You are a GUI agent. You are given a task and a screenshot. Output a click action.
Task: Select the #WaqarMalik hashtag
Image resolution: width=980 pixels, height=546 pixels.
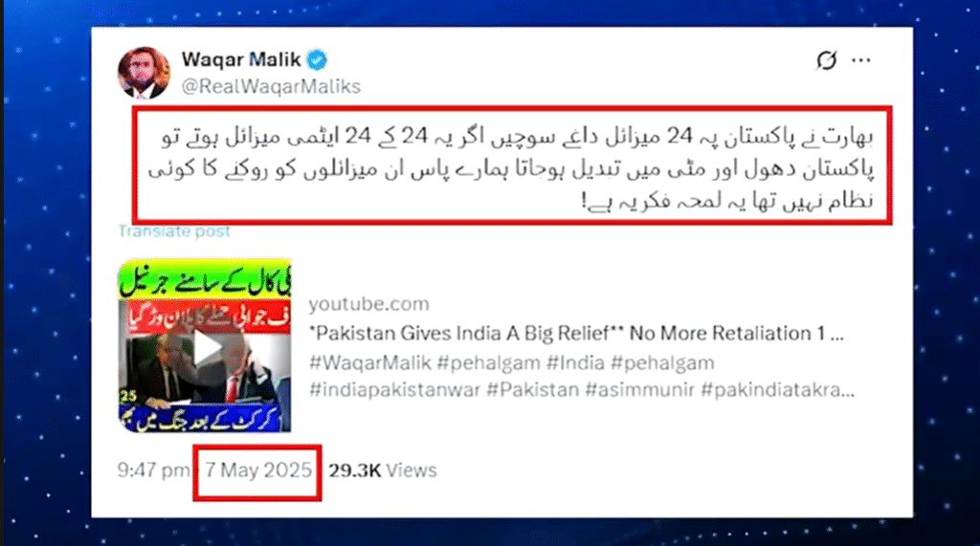pos(370,362)
